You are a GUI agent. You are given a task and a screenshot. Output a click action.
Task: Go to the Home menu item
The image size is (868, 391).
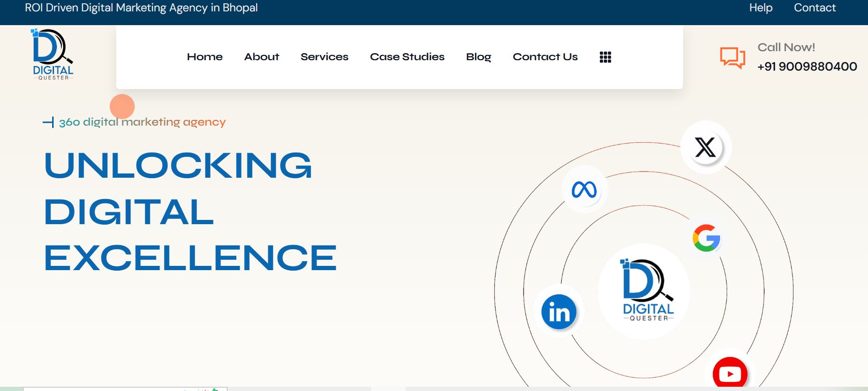(x=204, y=57)
